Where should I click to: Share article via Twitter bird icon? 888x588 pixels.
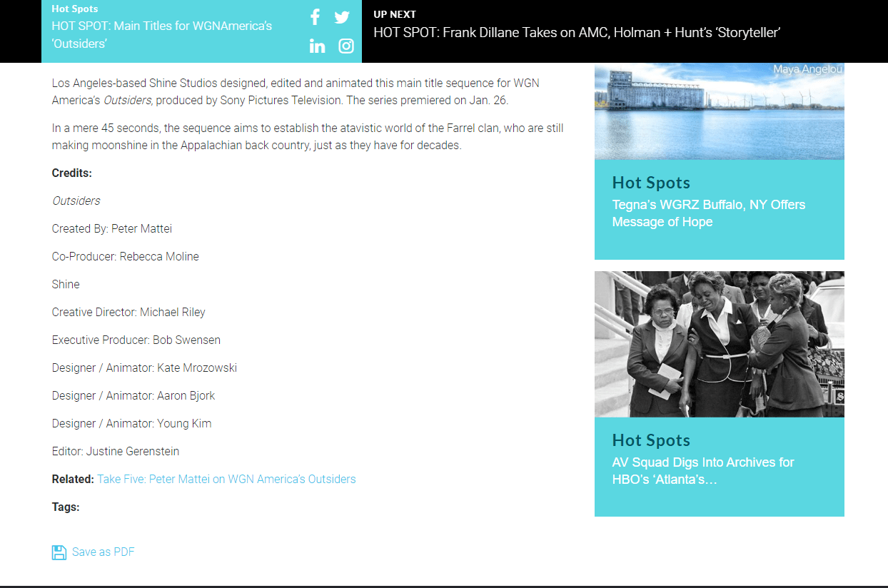click(342, 17)
